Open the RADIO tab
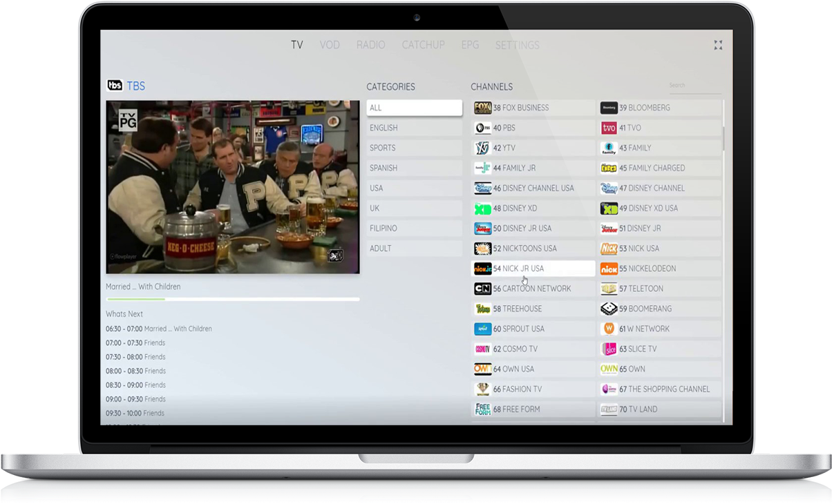Image resolution: width=832 pixels, height=504 pixels. 371,45
